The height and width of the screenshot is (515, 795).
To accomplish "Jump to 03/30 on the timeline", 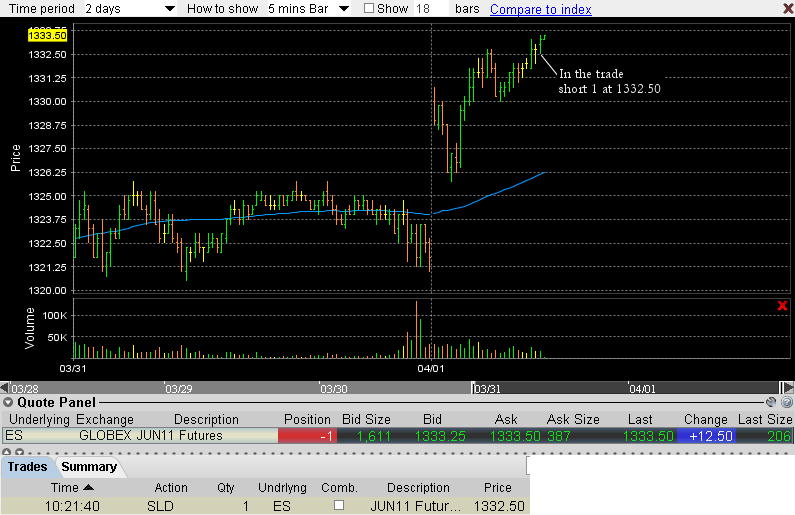I will coord(334,389).
